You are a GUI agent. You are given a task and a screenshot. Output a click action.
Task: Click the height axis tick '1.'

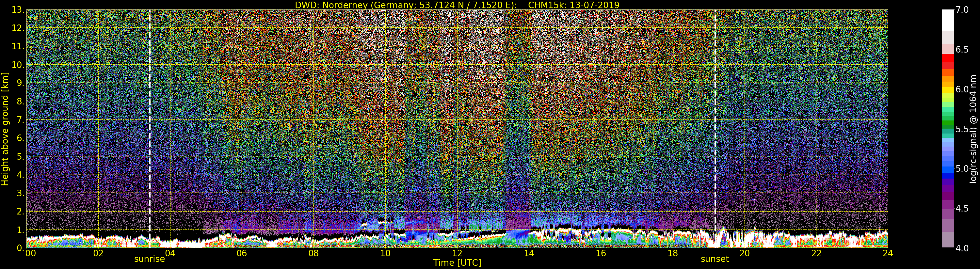point(21,230)
